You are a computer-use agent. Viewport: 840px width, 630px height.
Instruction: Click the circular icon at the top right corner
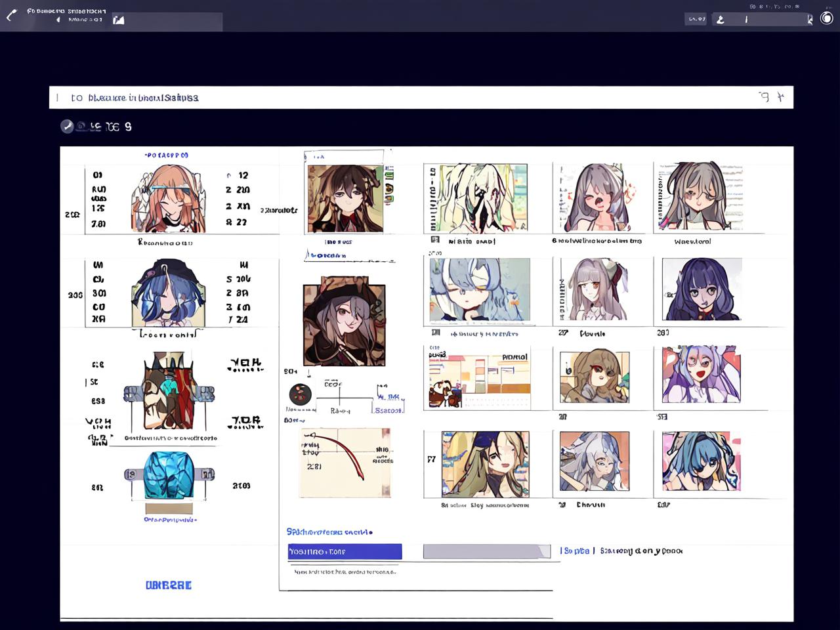(826, 18)
